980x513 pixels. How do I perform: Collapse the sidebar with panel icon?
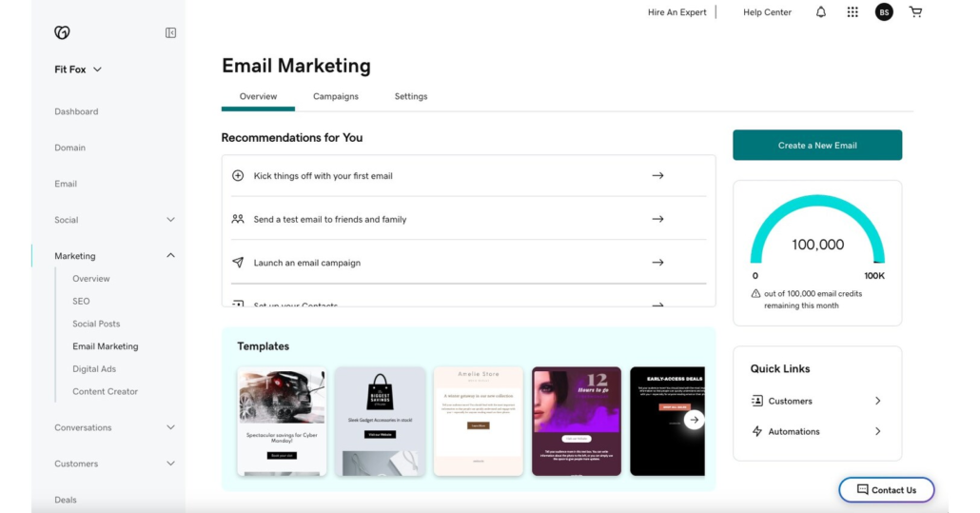(x=170, y=32)
